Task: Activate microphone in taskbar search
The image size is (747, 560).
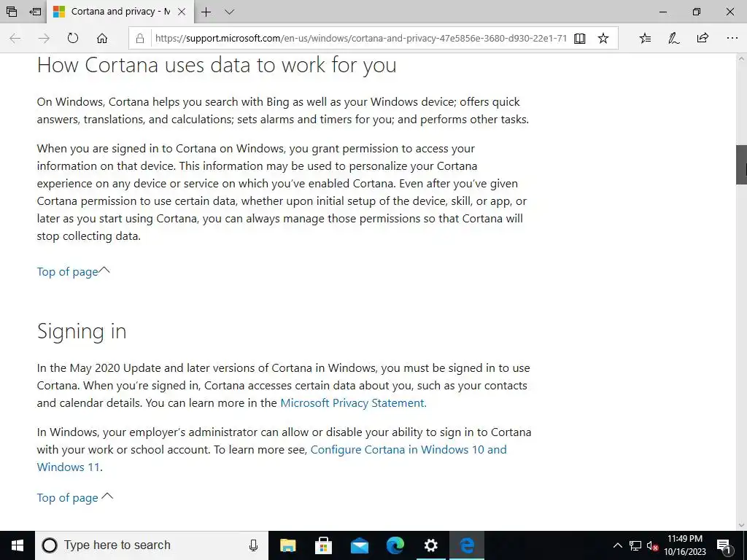Action: (253, 545)
